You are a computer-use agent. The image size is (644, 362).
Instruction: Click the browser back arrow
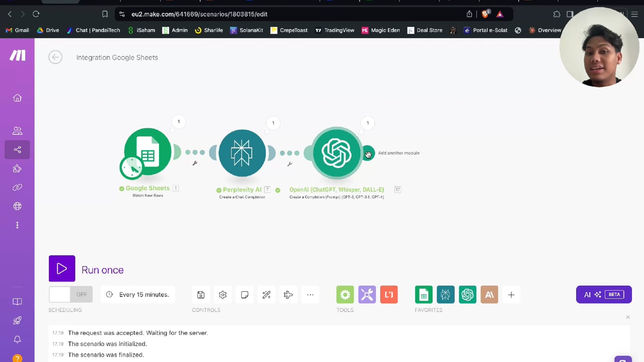10,14
